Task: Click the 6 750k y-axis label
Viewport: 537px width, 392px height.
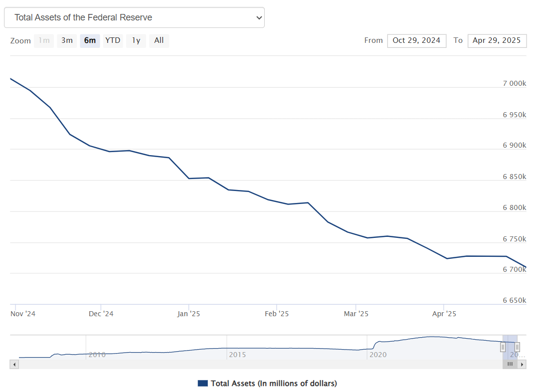Action: pos(515,239)
